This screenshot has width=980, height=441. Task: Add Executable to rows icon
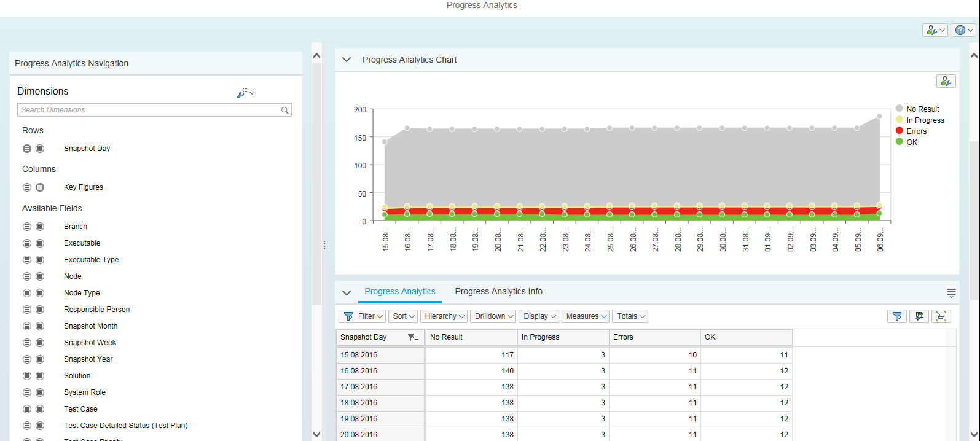(27, 243)
